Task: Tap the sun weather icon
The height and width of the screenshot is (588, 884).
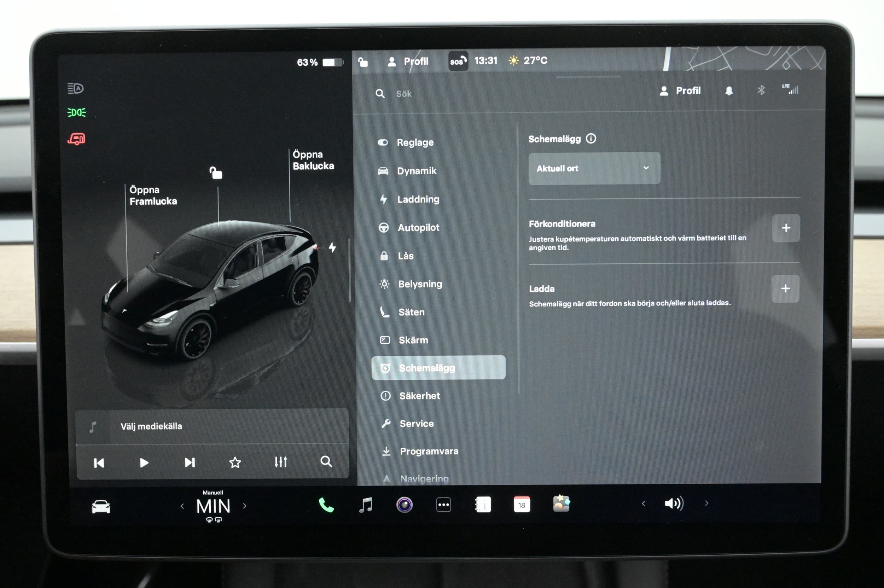Action: (x=513, y=61)
